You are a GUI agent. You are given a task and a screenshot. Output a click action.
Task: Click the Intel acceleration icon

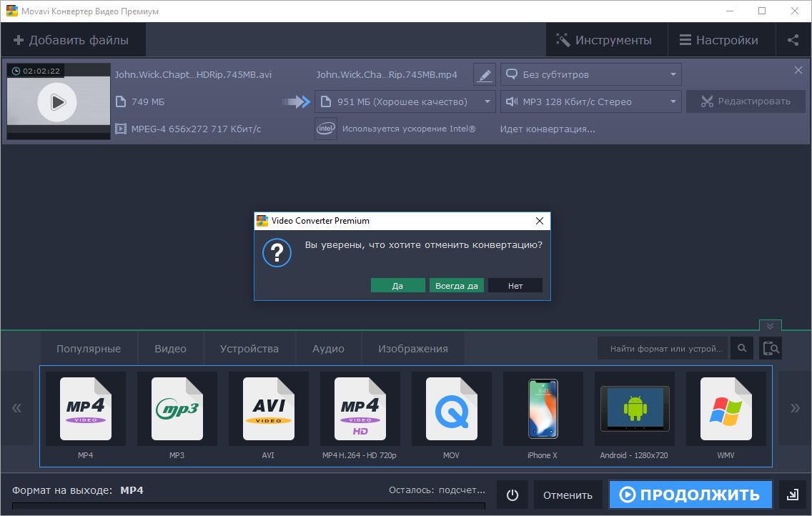point(326,129)
